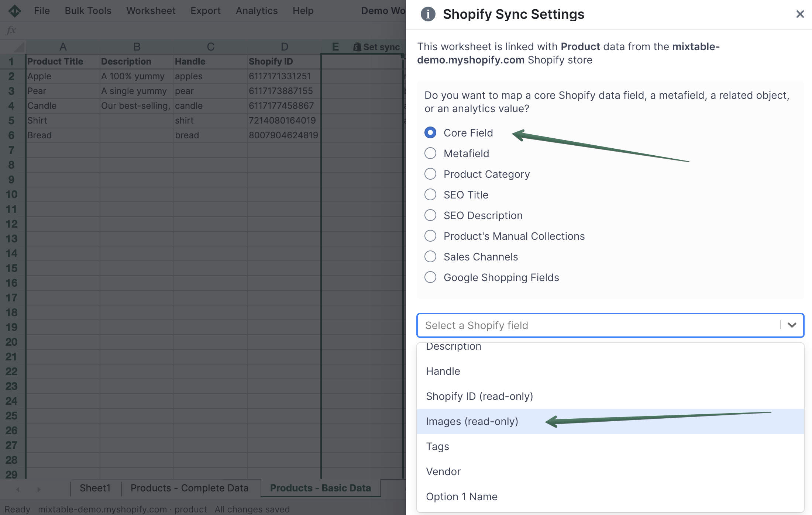Select the SEO Title radio option

[x=430, y=195]
